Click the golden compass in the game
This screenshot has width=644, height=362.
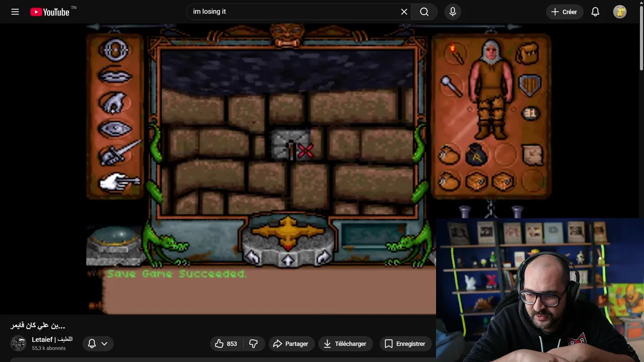coord(288,233)
